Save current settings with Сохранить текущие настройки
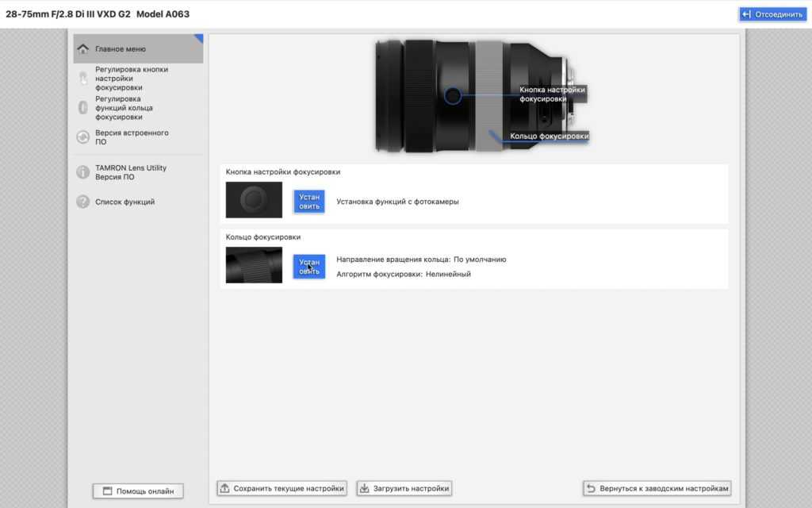Image resolution: width=812 pixels, height=508 pixels. (282, 488)
